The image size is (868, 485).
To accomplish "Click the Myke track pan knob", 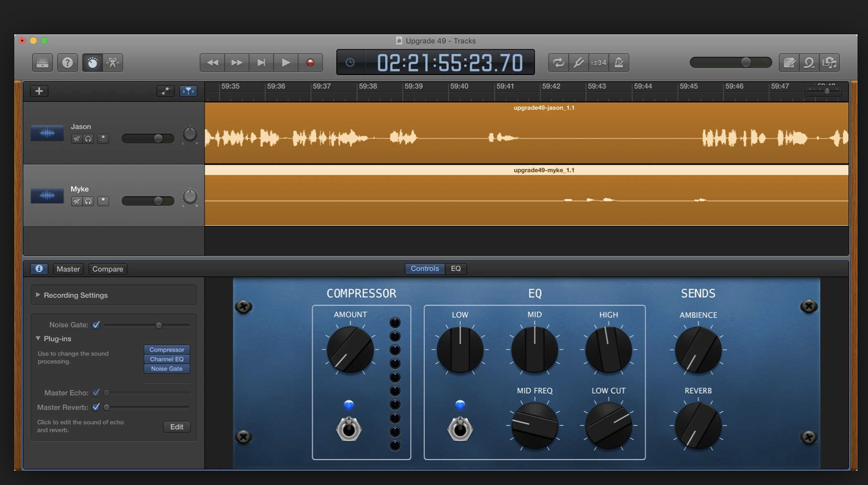I will (190, 197).
